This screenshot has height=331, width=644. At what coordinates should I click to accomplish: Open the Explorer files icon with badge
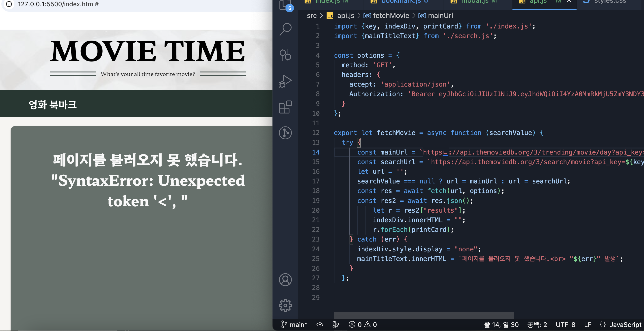click(x=285, y=5)
